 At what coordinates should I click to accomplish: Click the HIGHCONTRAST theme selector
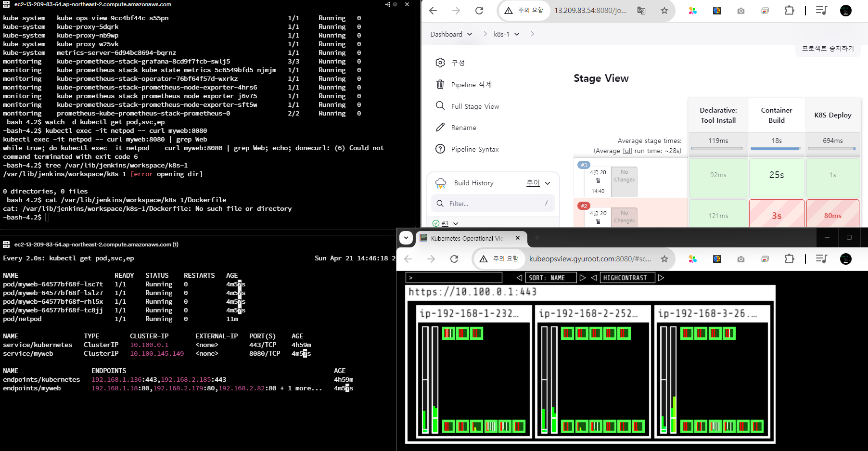pyautogui.click(x=628, y=278)
